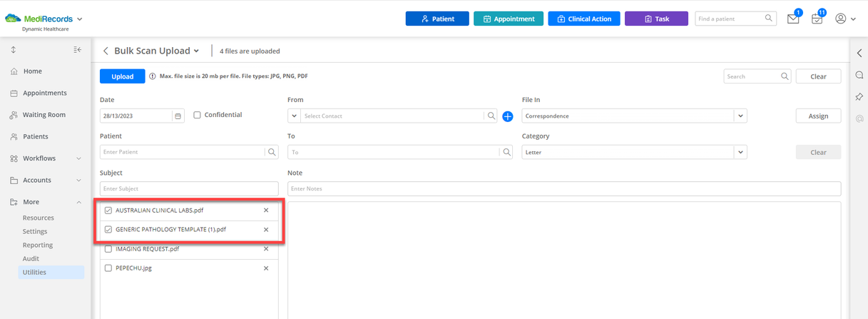The image size is (868, 319).
Task: Click the Clinical Action button
Action: pyautogui.click(x=584, y=19)
